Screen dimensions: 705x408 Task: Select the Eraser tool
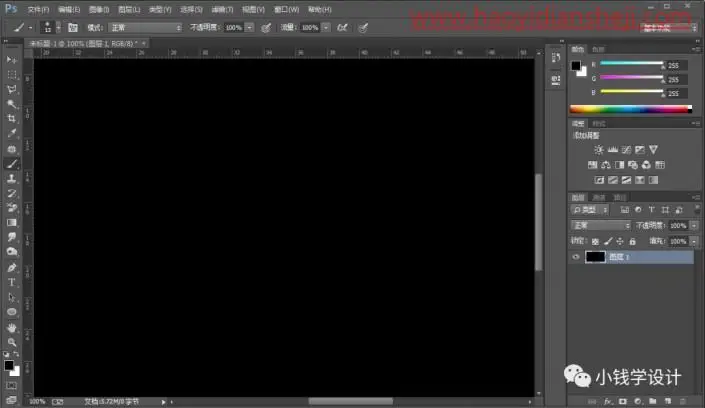click(12, 208)
